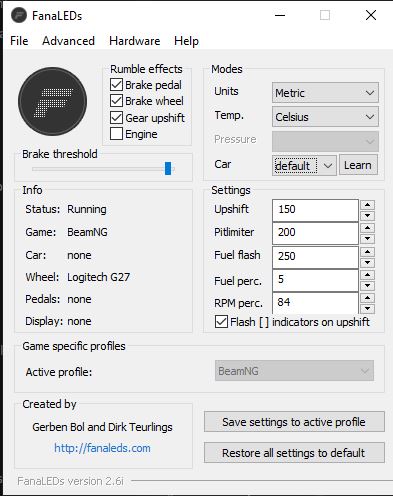The image size is (393, 496).
Task: Increase Fuel perc. value with up arrow
Action: [367, 275]
